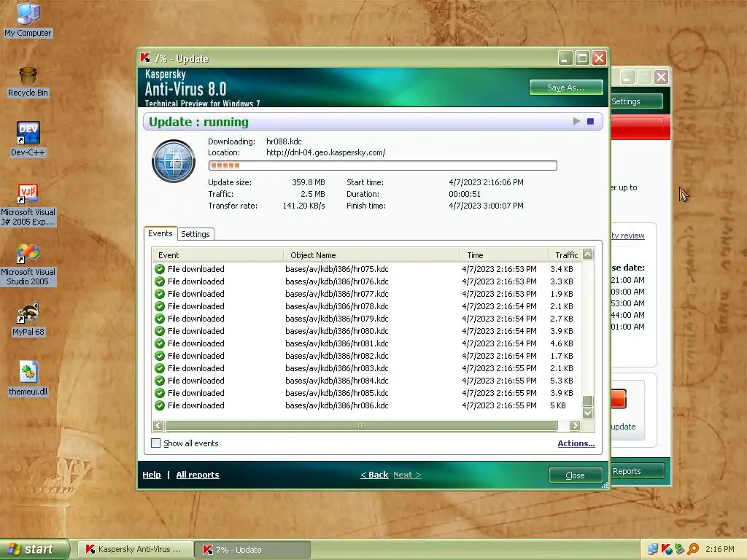
Task: Go to previous report with Back link
Action: click(x=374, y=475)
